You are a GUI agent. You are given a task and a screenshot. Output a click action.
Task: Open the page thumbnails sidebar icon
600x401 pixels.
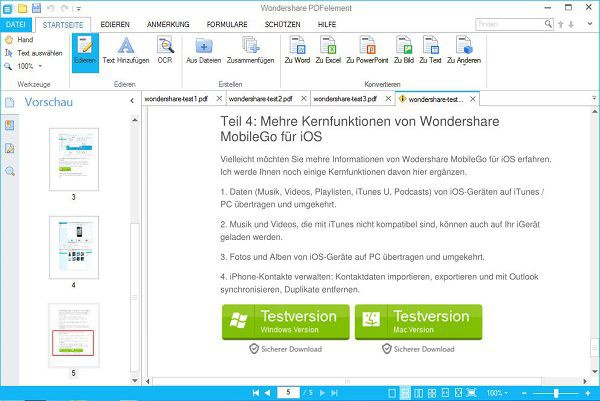[10, 102]
